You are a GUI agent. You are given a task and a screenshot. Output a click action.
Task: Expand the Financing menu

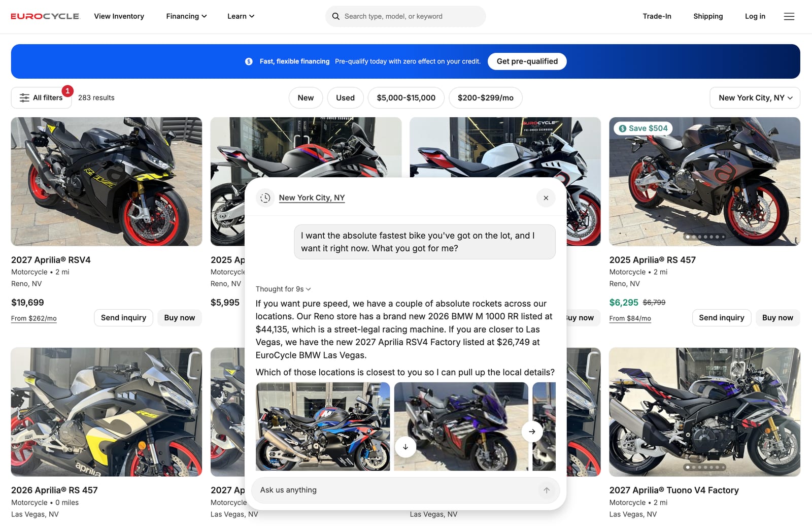pos(186,16)
